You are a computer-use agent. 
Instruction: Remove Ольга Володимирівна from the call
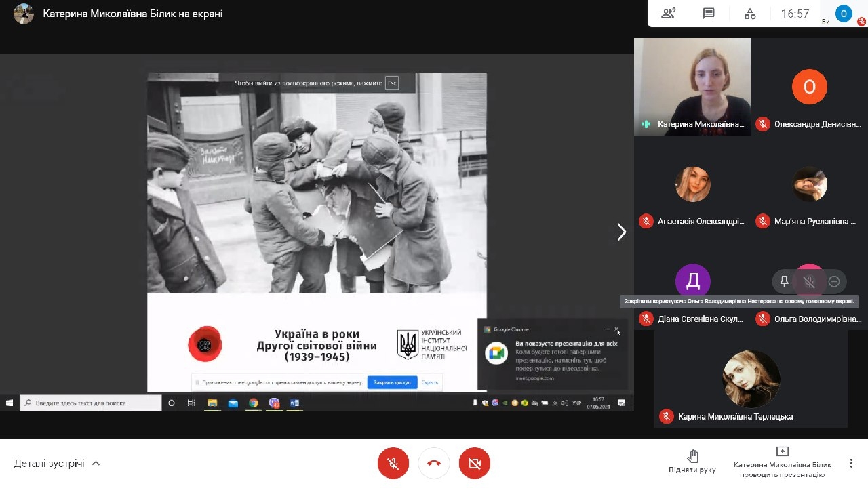[834, 281]
